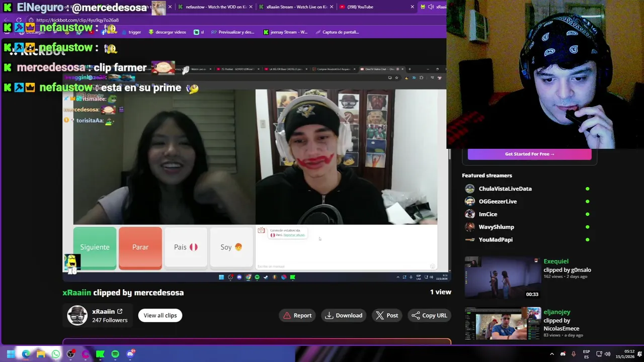Image resolution: width=644 pixels, height=362 pixels.
Task: Click YouMadPapi's avatar icon
Action: 469,240
